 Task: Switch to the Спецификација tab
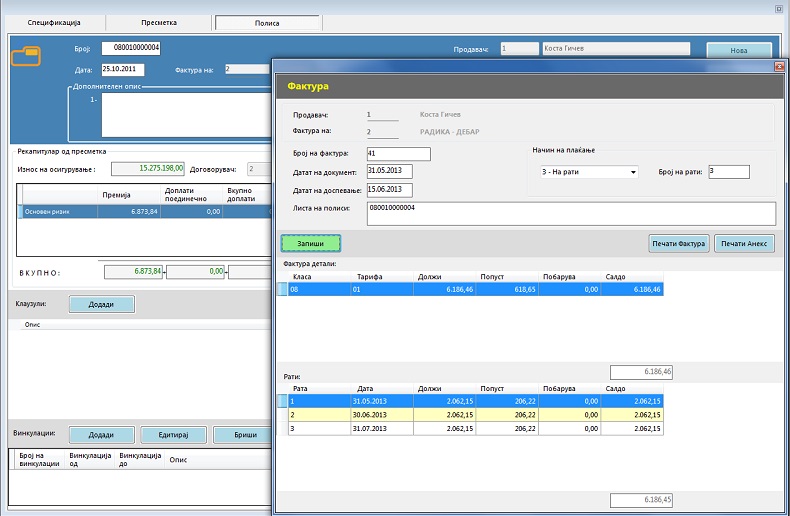pos(54,23)
